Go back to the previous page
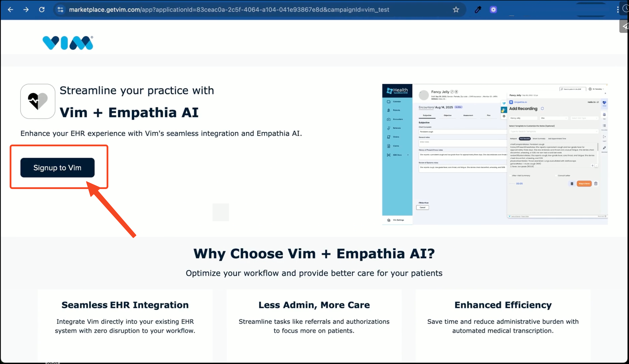Viewport: 629px width, 364px height. point(11,9)
